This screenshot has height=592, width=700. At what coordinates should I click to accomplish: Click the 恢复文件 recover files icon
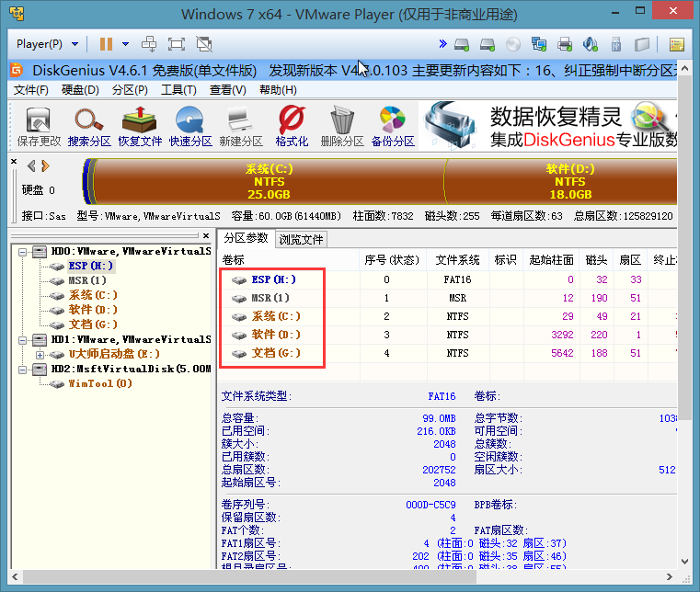140,127
